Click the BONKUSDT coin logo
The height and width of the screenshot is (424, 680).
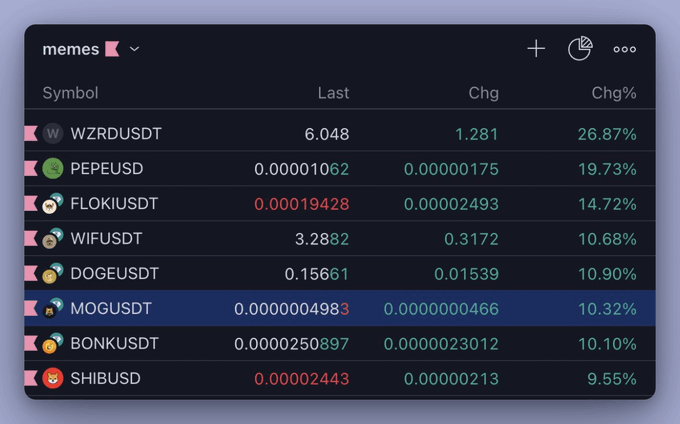coord(53,344)
